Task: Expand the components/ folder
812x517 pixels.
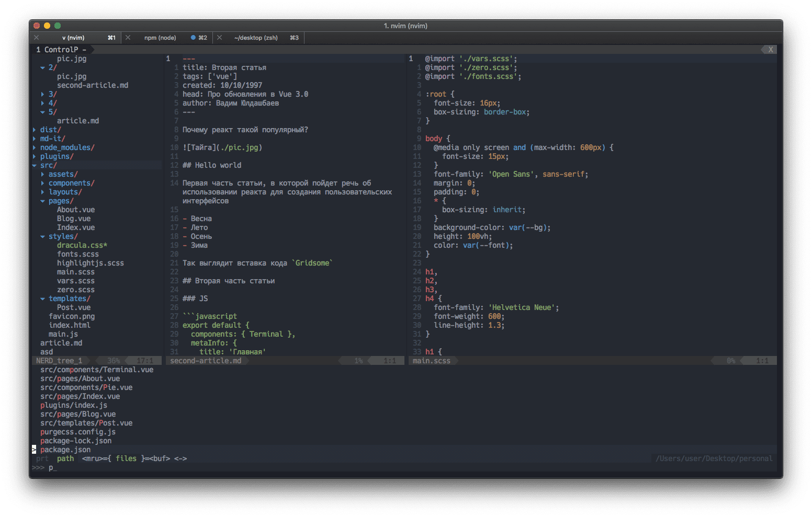Action: [42, 183]
